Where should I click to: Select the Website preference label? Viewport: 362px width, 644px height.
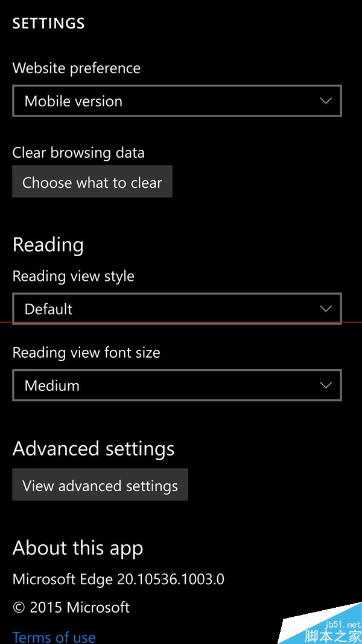(77, 68)
